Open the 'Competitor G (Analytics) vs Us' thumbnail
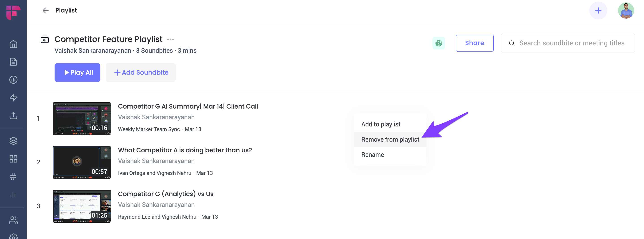Viewport: 644px width, 239px height. click(82, 206)
